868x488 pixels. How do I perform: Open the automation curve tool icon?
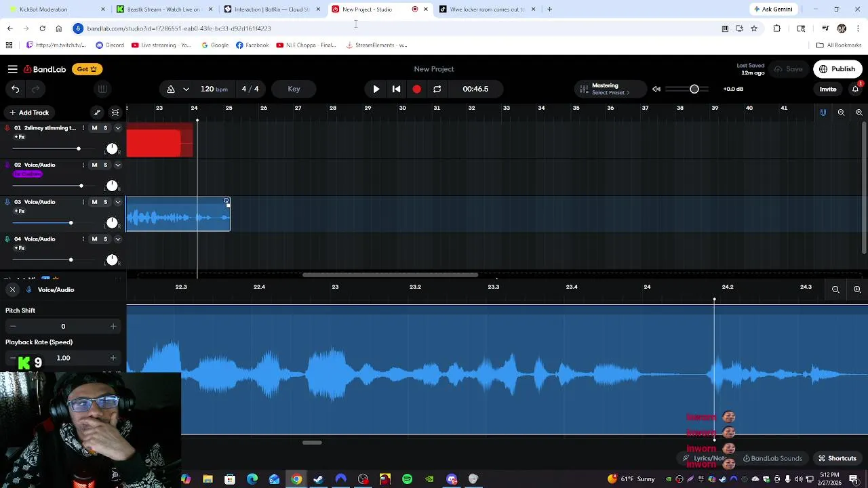click(x=97, y=113)
